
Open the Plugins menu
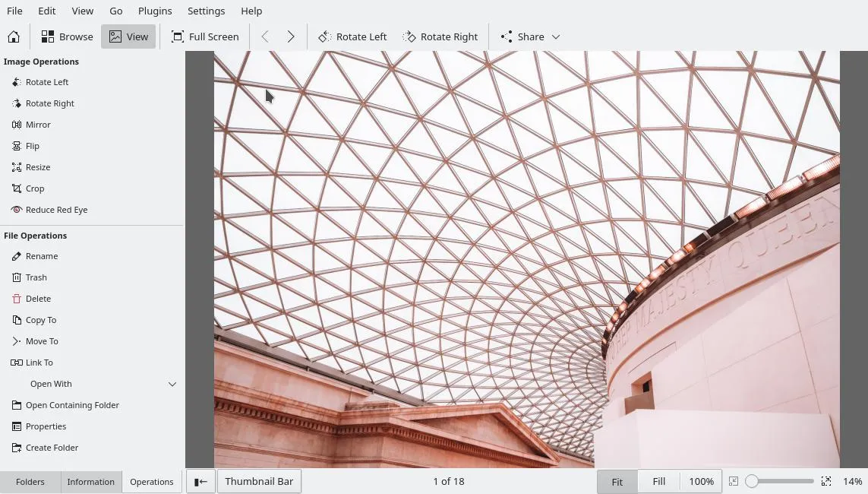click(x=155, y=11)
